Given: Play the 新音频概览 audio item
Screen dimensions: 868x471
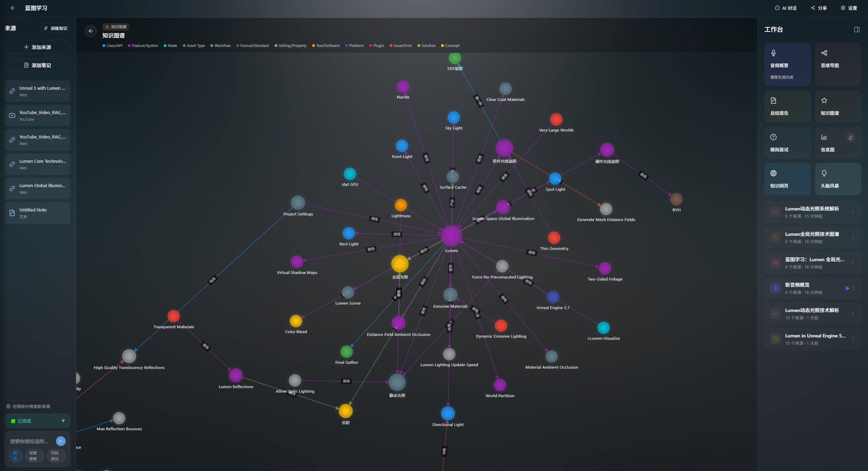Looking at the screenshot, I should [847, 288].
